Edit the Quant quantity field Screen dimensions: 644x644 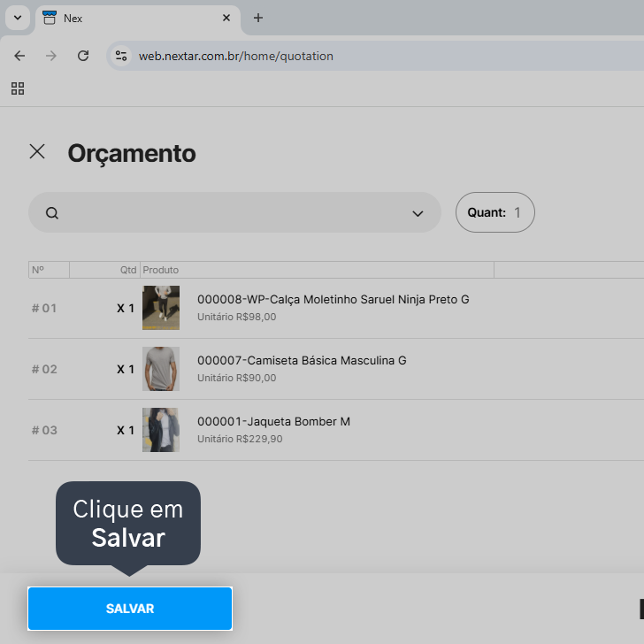click(x=494, y=212)
